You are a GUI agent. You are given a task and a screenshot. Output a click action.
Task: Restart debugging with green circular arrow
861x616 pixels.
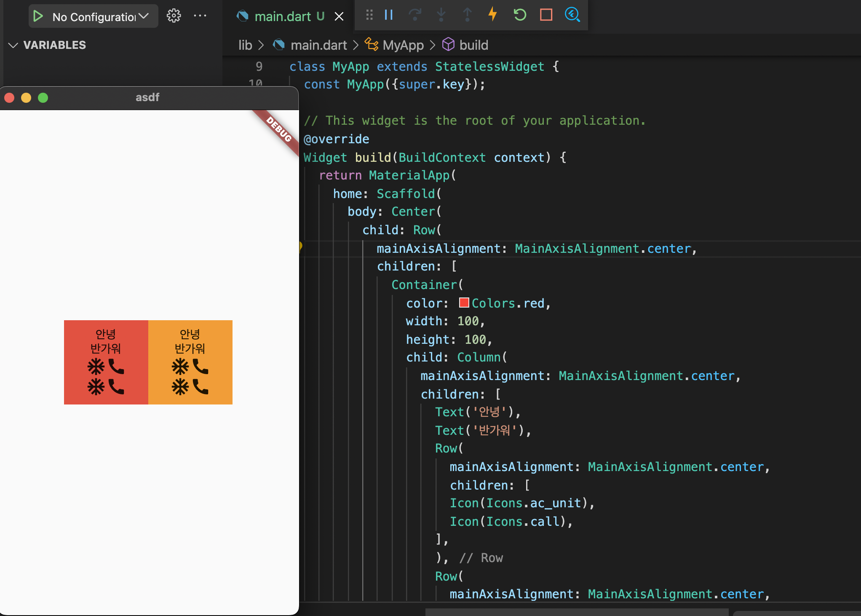pos(520,15)
